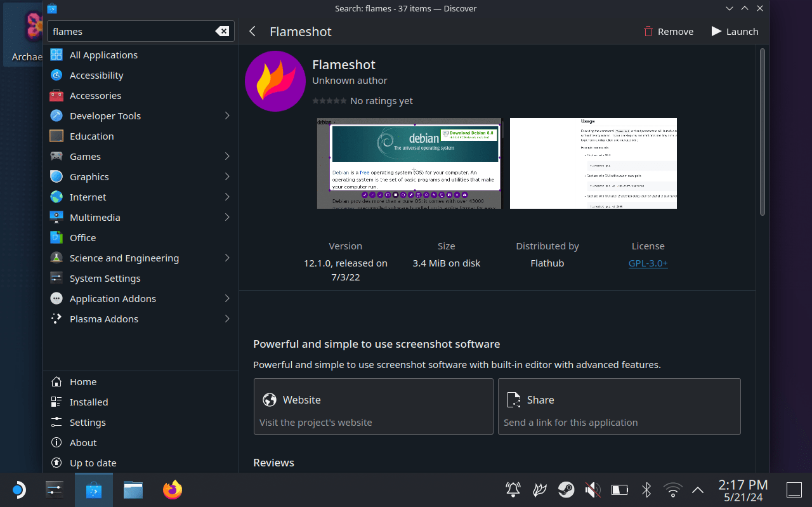
Task: Click the battery tray icon
Action: [619, 489]
